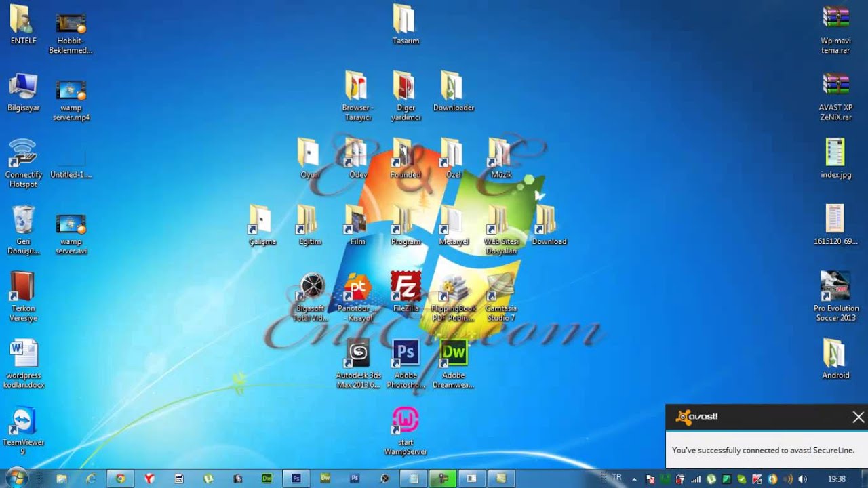The height and width of the screenshot is (488, 868).
Task: Open the Film folder shortcut
Action: tap(357, 226)
